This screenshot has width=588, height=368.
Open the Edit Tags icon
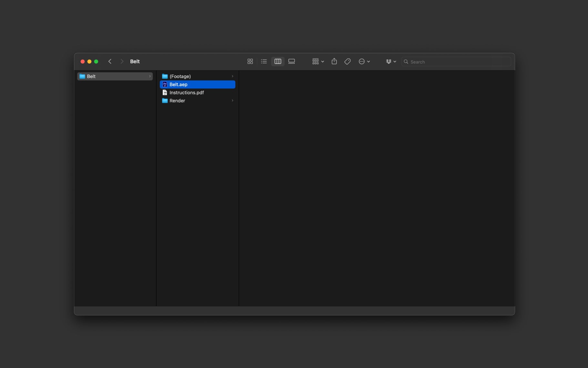pos(348,61)
